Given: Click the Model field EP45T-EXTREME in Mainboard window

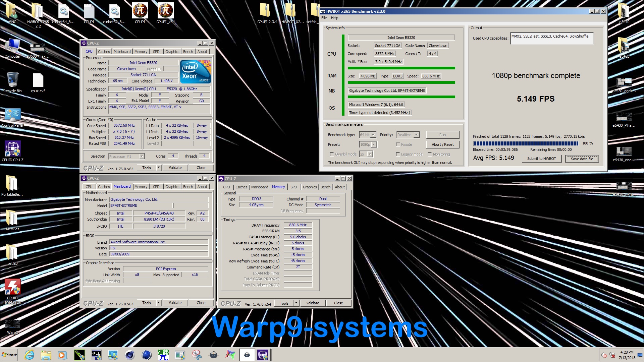Looking at the screenshot, I should (141, 206).
